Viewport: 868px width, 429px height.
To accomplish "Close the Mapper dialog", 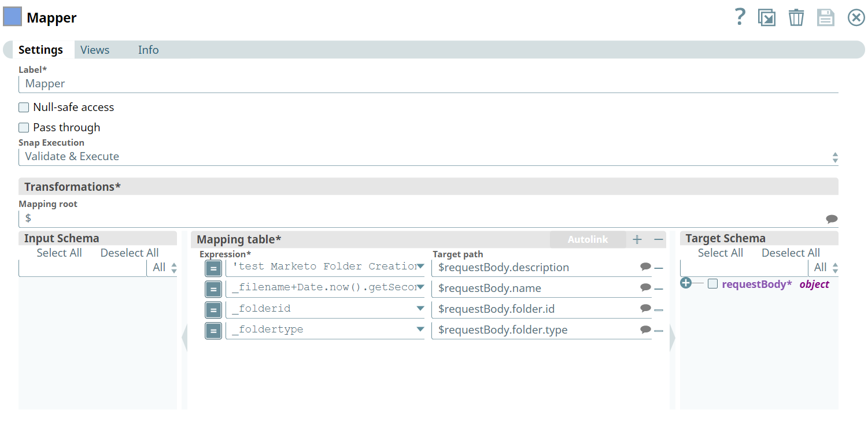I will click(856, 17).
